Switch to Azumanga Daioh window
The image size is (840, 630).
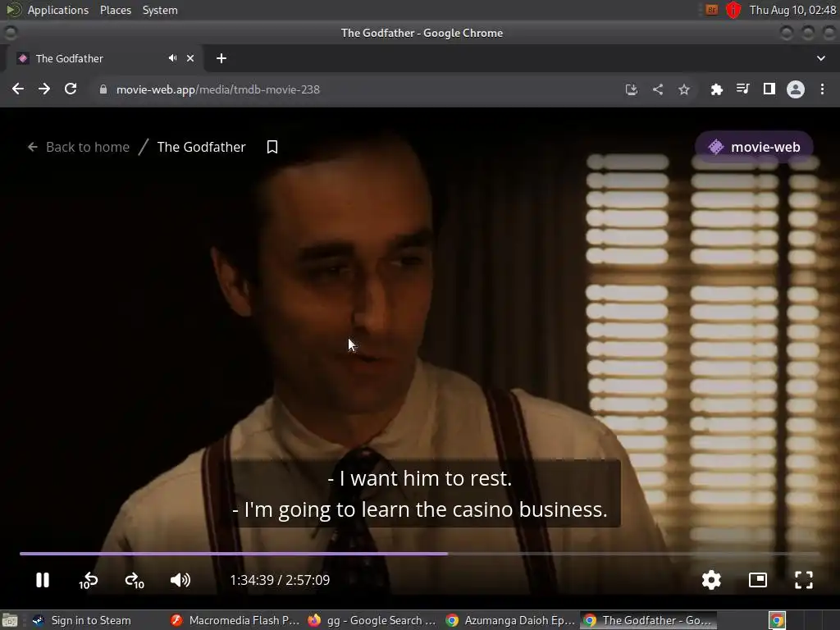[x=510, y=620]
